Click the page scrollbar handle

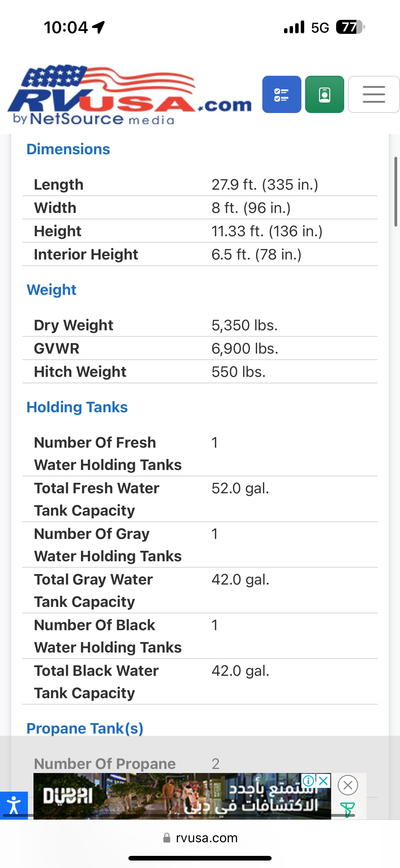click(396, 192)
